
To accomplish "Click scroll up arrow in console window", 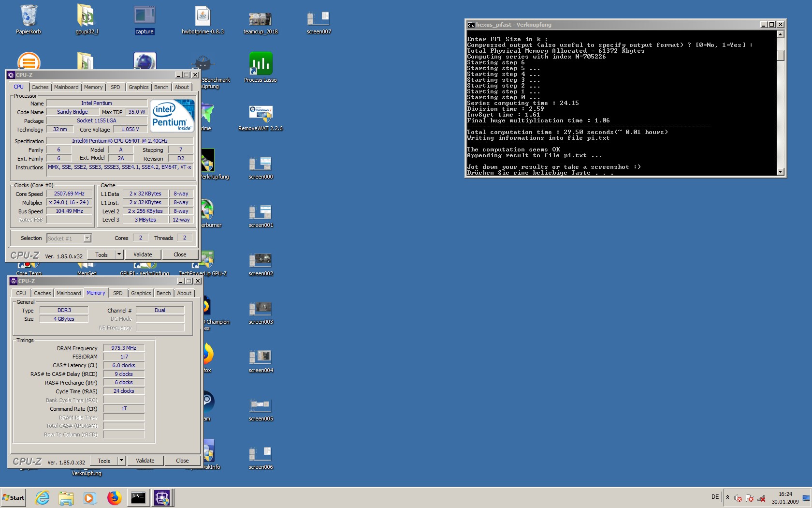I will 780,34.
